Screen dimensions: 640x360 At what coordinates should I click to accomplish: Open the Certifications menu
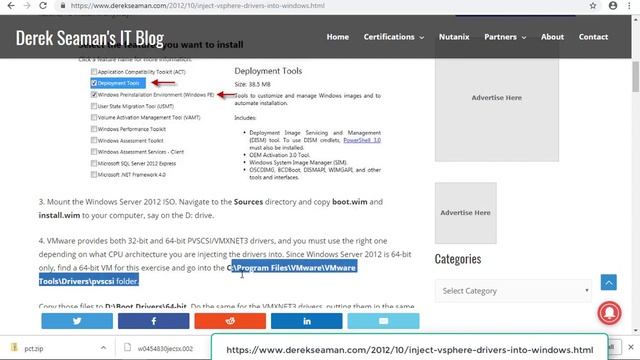(x=389, y=37)
